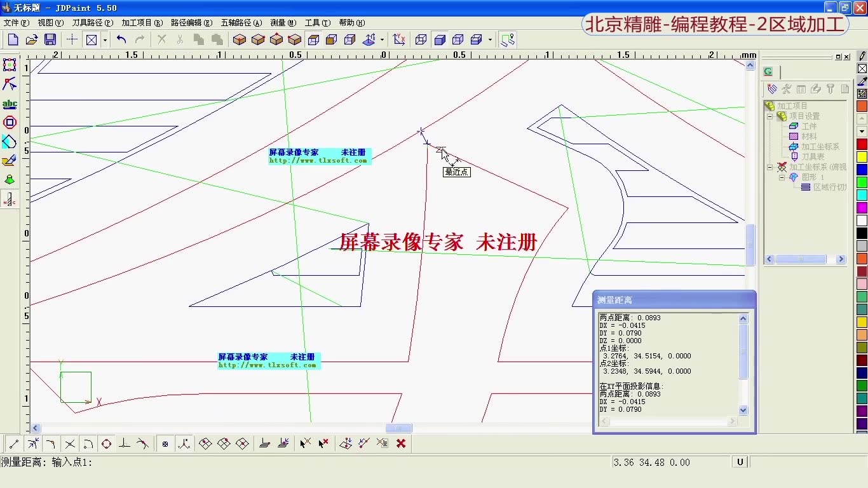Click the Undo arrow in the toolbar
The image size is (868, 488).
(121, 39)
